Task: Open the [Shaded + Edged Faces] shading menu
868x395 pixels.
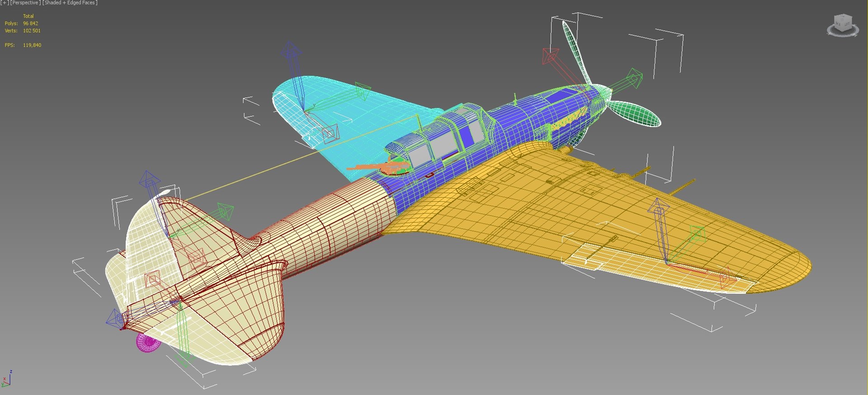Action: 70,3
